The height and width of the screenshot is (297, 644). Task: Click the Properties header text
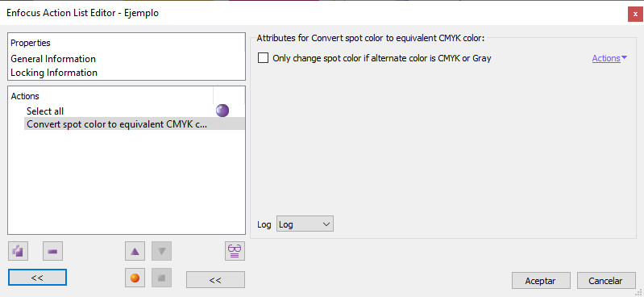pos(31,43)
